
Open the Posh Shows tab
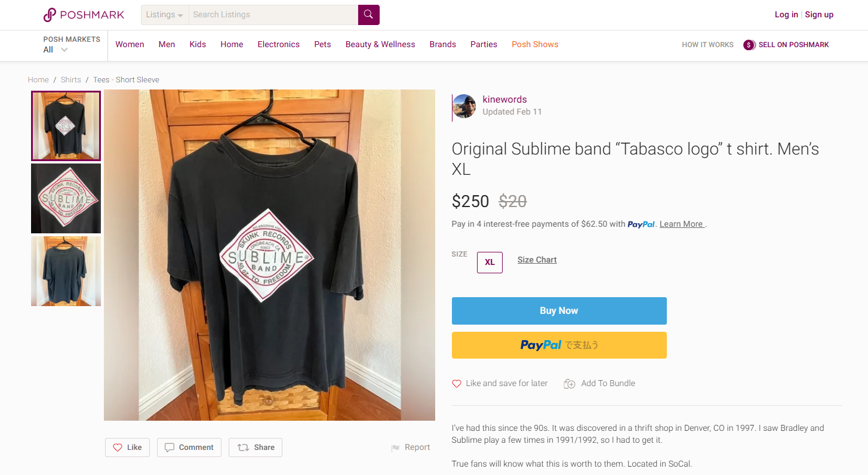535,45
